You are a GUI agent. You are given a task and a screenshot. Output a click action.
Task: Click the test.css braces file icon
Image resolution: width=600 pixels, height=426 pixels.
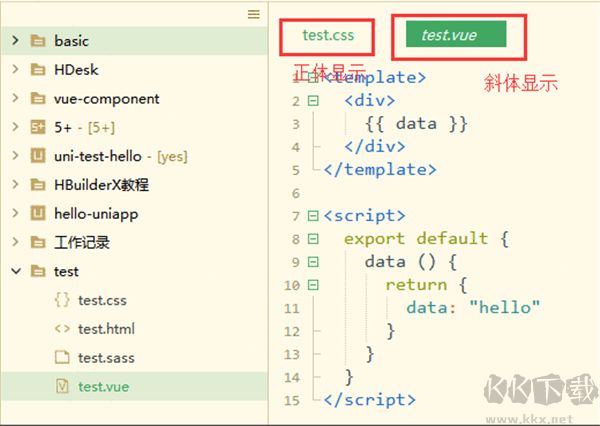[61, 300]
